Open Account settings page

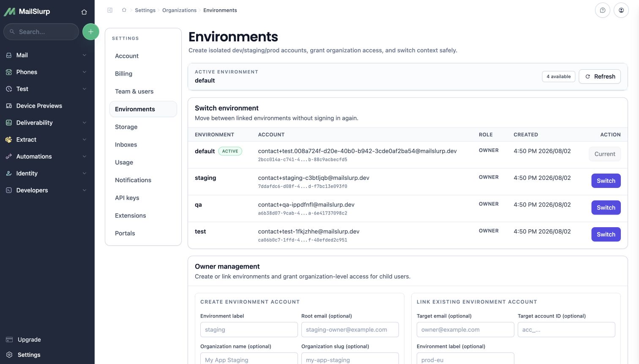pos(143,56)
